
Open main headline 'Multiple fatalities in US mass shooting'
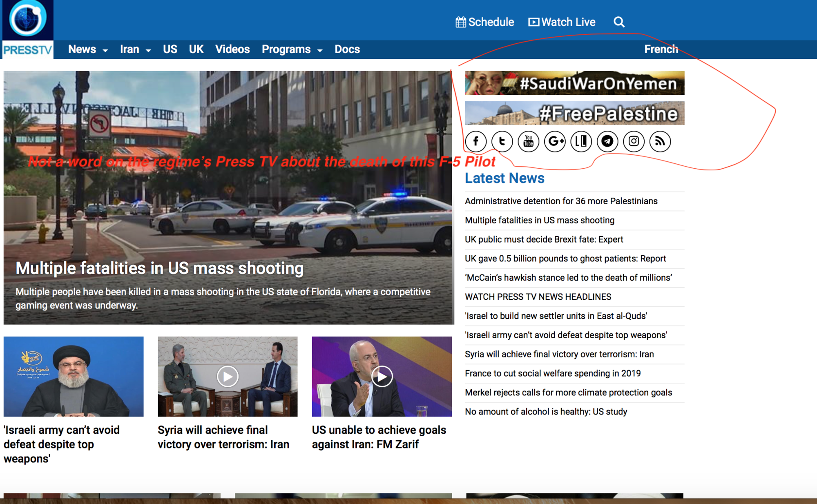(x=159, y=268)
